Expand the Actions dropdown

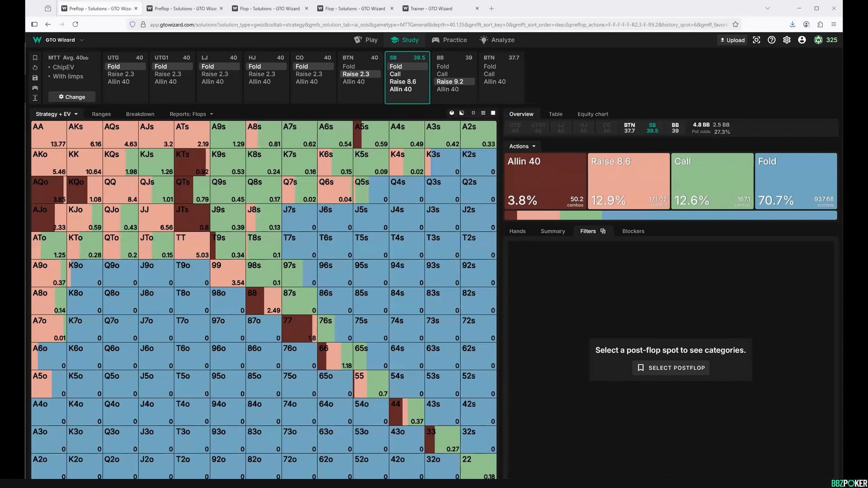(x=522, y=146)
